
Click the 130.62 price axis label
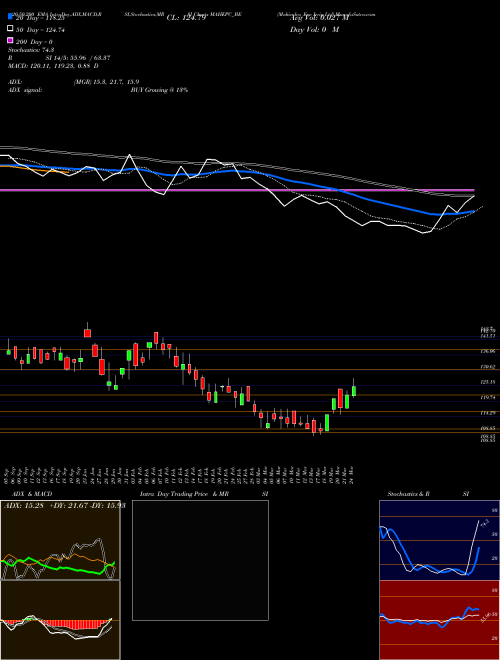(x=488, y=367)
